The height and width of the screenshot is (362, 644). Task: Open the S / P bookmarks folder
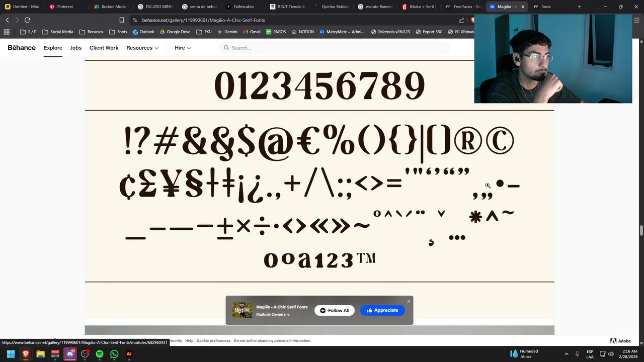point(28,32)
